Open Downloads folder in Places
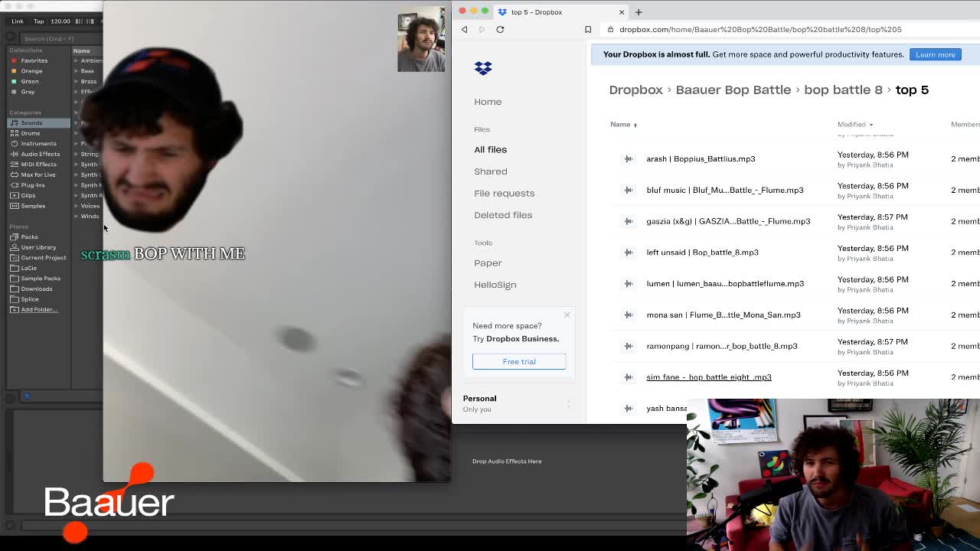The width and height of the screenshot is (980, 551). tap(37, 289)
